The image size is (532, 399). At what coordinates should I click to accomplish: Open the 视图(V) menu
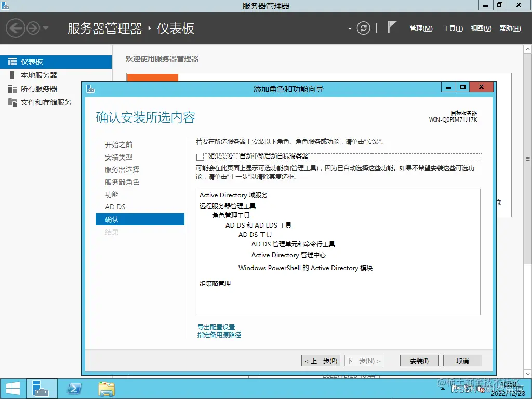pos(481,29)
